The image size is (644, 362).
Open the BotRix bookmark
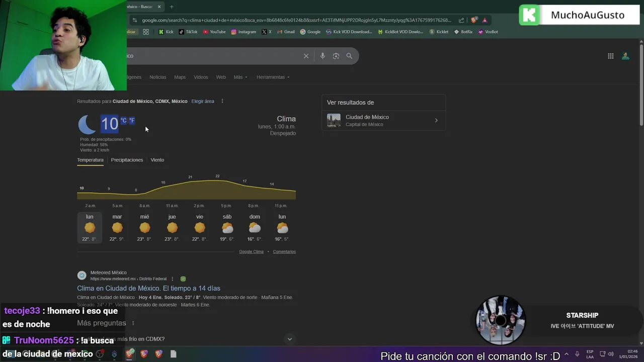click(463, 32)
